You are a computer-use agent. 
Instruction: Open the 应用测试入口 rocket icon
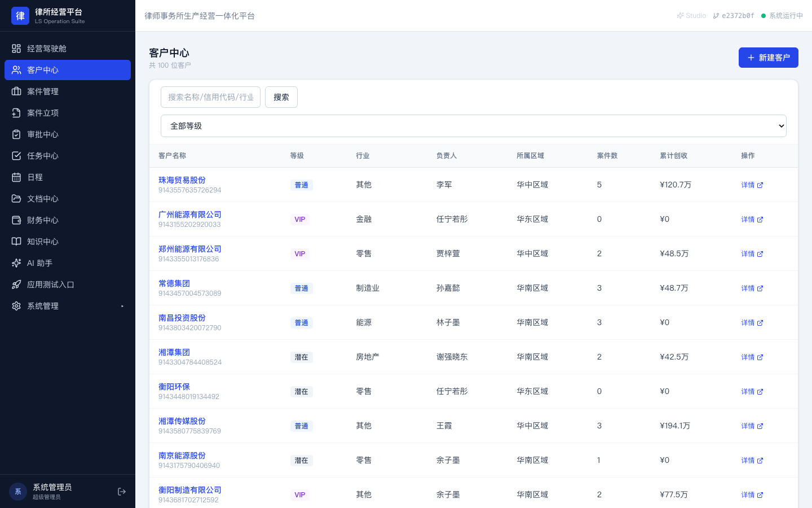coord(16,284)
